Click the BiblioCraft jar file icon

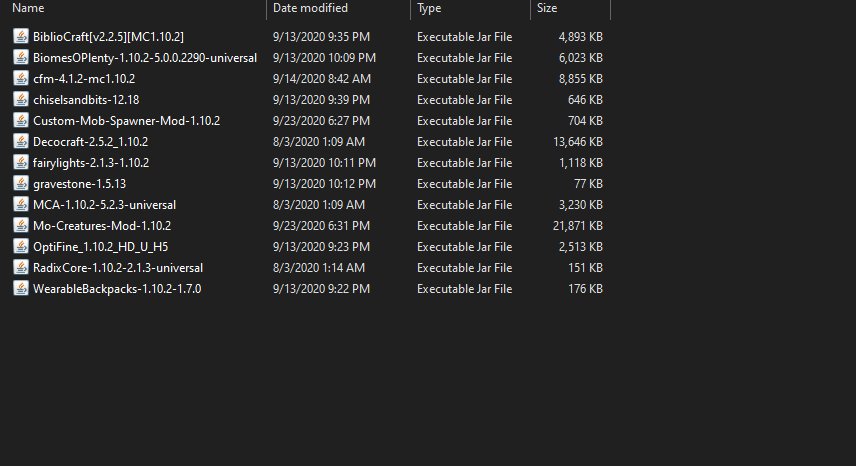[21, 37]
